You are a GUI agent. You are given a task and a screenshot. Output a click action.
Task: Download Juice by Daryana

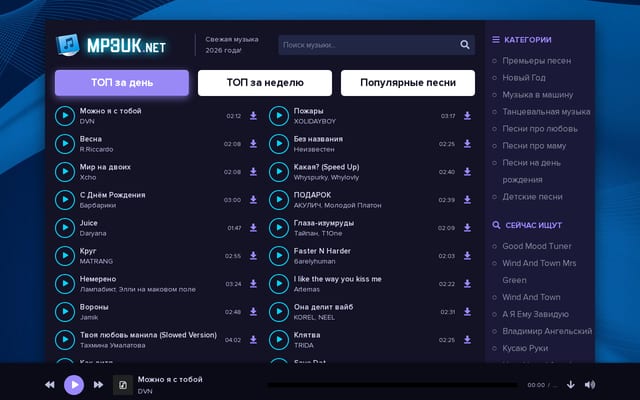click(x=253, y=228)
